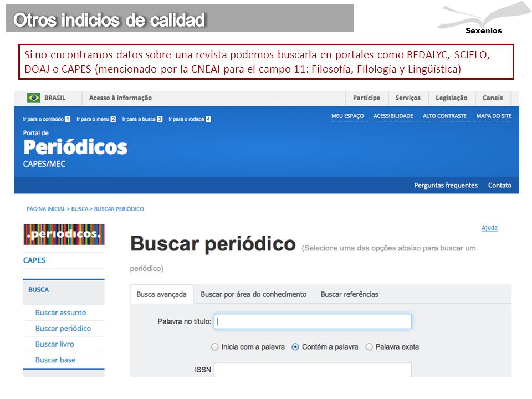
Task: Click Ir para o menu shortcut
Action: (x=96, y=119)
